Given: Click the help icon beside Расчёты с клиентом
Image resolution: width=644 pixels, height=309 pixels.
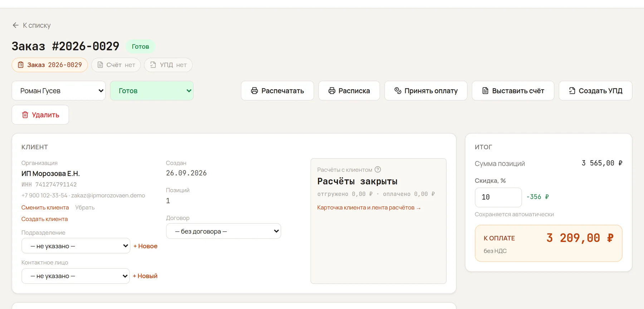Looking at the screenshot, I should (377, 169).
